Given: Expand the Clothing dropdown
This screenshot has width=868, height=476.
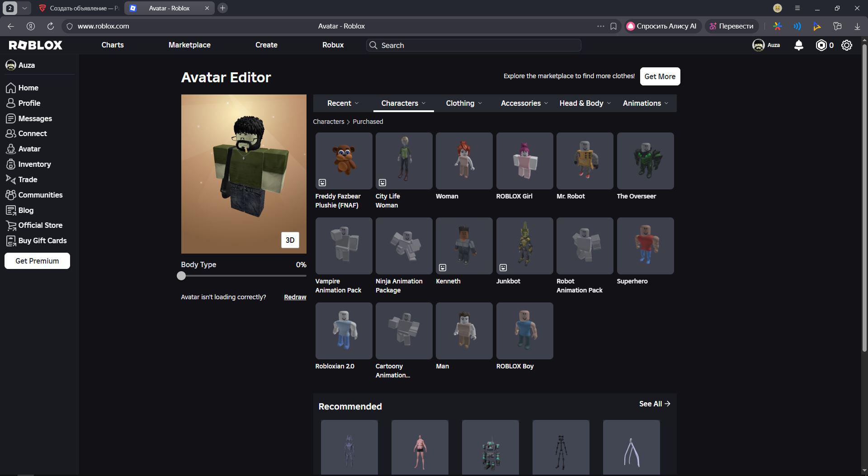Looking at the screenshot, I should tap(464, 103).
